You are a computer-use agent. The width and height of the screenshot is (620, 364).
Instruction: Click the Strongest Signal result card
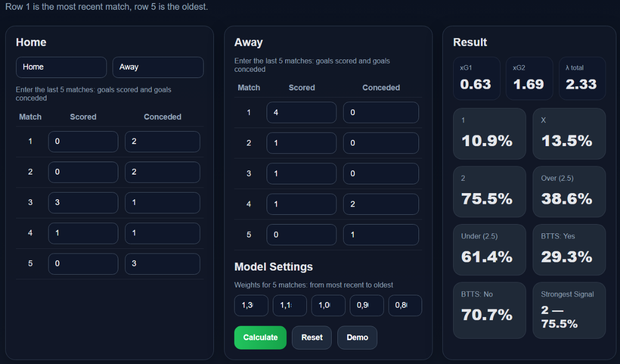pos(569,310)
